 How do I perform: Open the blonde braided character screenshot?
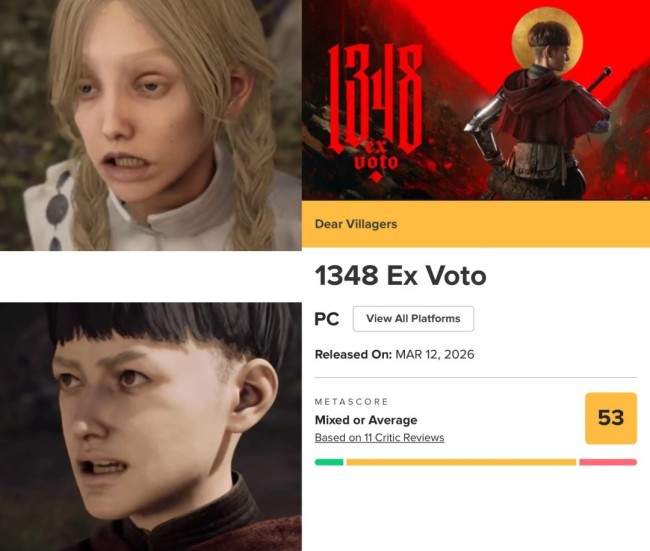[151, 125]
